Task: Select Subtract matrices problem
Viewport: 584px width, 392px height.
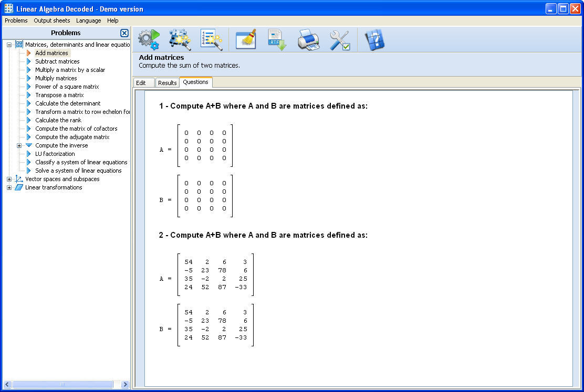Action: (57, 61)
